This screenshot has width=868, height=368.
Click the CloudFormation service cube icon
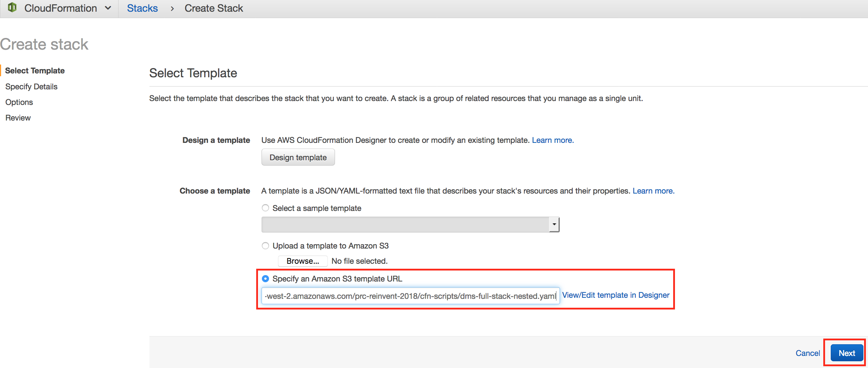click(12, 8)
